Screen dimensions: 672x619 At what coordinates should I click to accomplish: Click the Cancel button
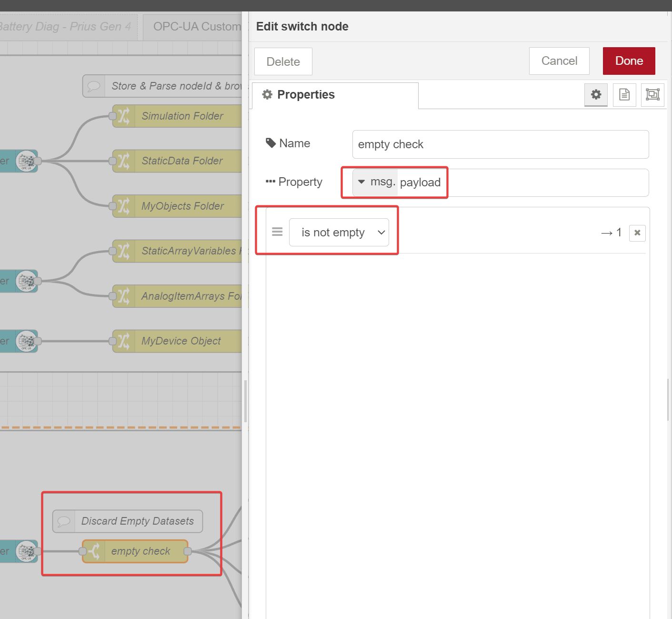click(x=559, y=61)
